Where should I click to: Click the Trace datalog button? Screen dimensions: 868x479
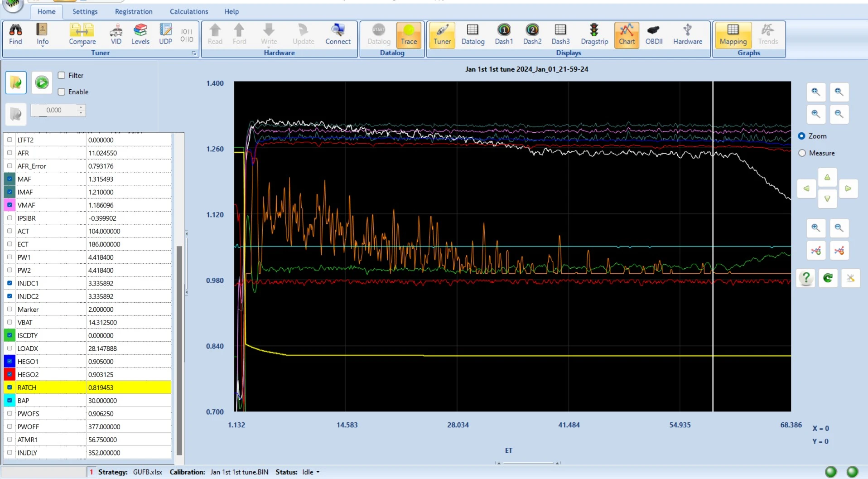(408, 34)
